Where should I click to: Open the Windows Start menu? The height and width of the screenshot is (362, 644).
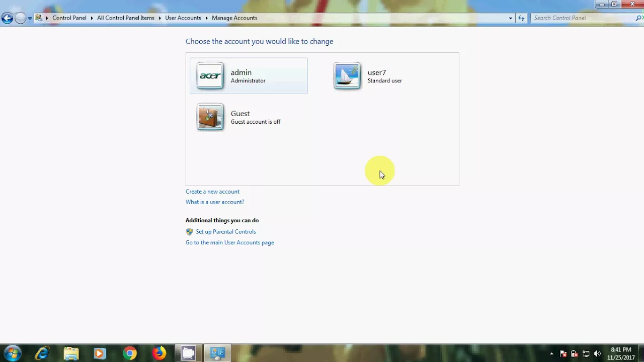(x=12, y=353)
